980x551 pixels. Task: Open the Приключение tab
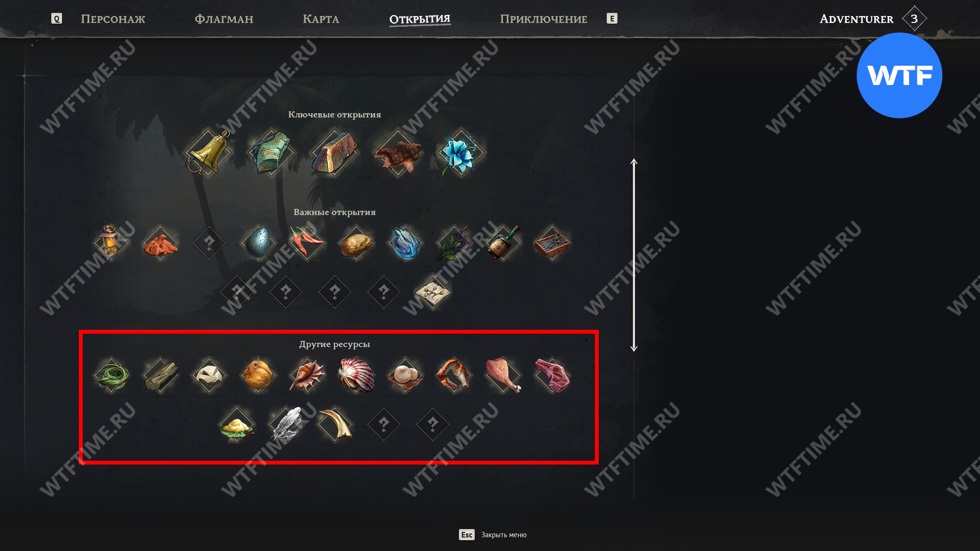tap(543, 19)
